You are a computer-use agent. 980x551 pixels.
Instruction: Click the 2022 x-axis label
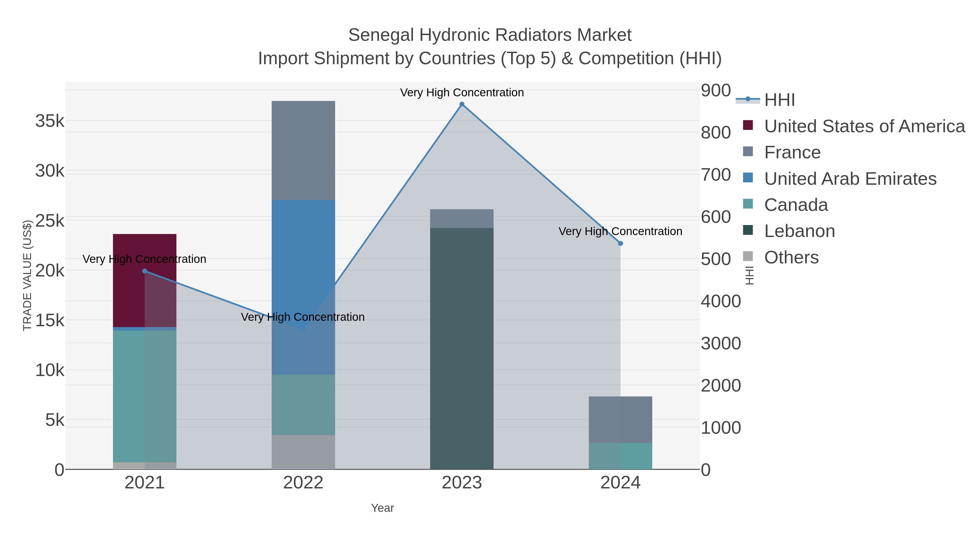[303, 483]
